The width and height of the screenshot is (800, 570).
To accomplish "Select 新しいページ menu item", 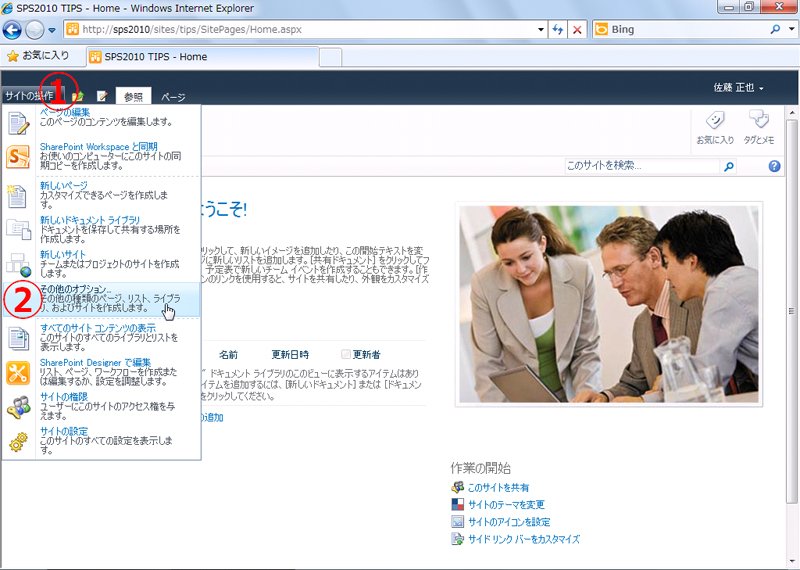I will (102, 194).
